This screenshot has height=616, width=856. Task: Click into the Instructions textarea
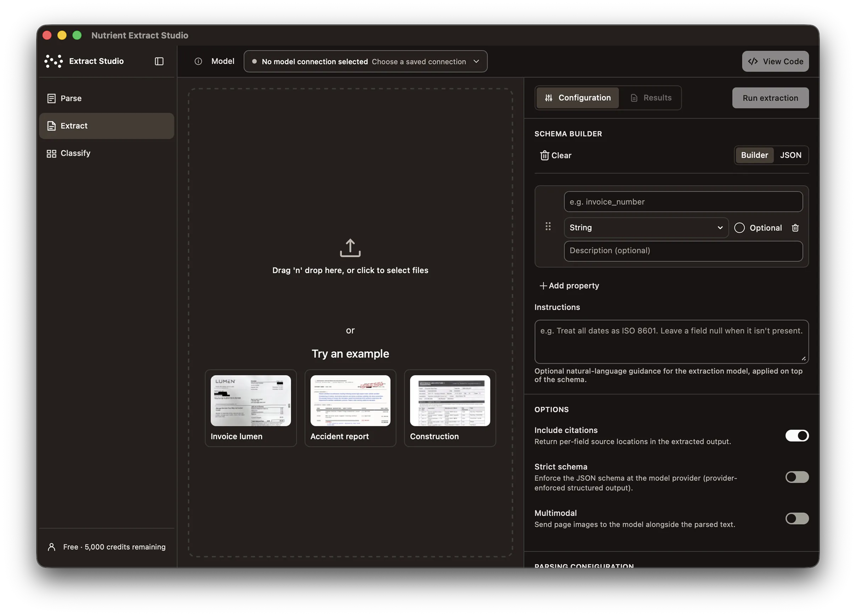(671, 342)
